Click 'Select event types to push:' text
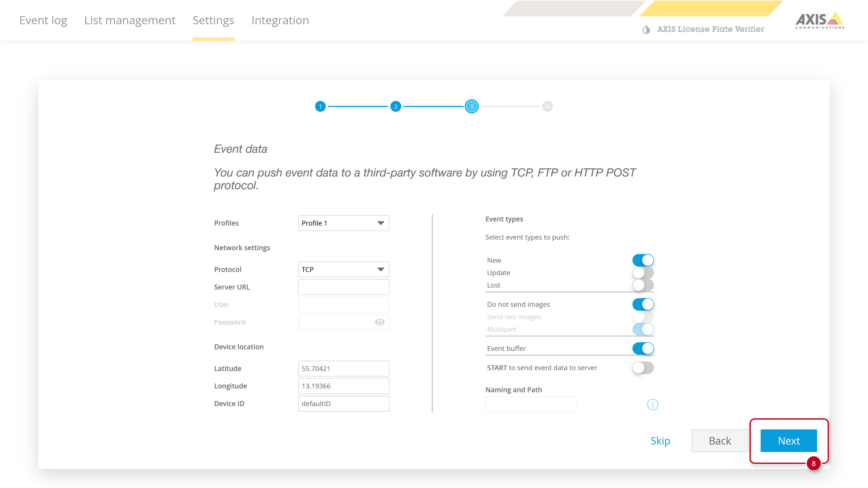The height and width of the screenshot is (488, 868). (527, 237)
